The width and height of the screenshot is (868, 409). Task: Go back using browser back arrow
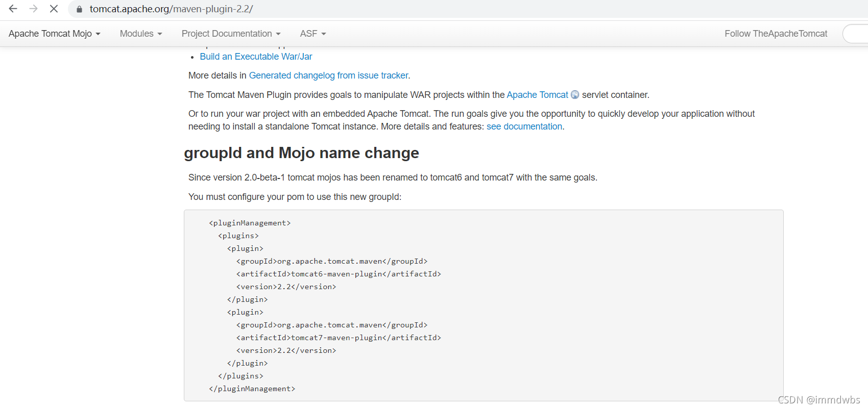pyautogui.click(x=13, y=9)
